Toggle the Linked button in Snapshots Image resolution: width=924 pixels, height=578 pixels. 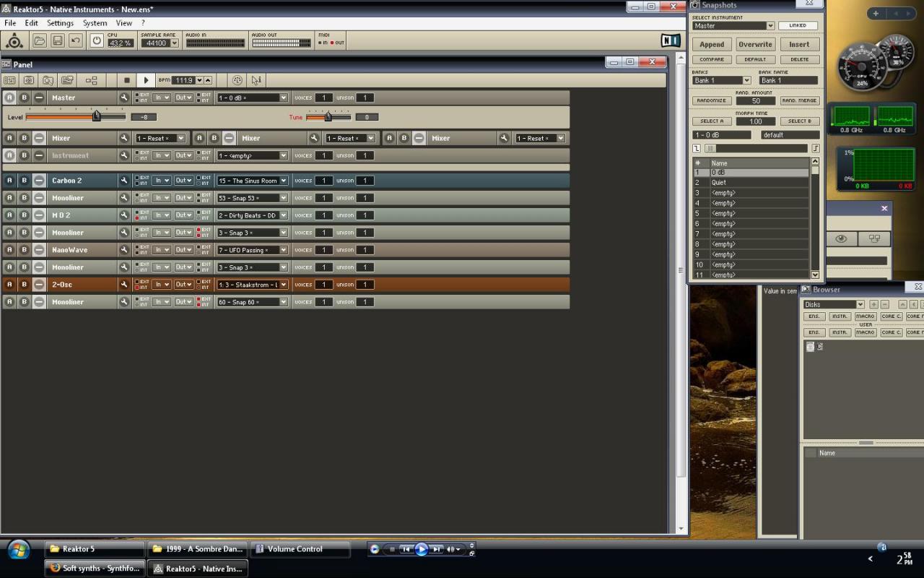point(798,25)
